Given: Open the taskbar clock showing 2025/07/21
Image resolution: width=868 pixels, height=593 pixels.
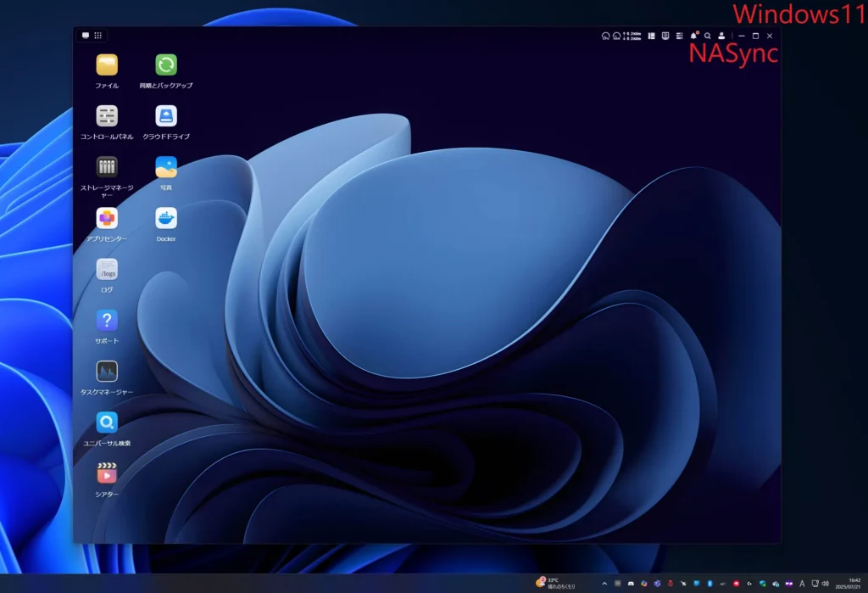Looking at the screenshot, I should pos(848,584).
